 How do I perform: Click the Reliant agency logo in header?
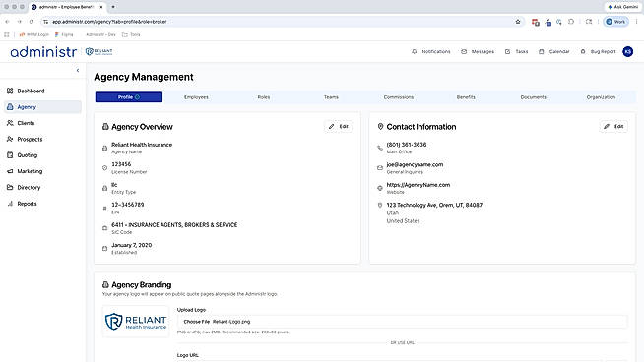[x=98, y=52]
